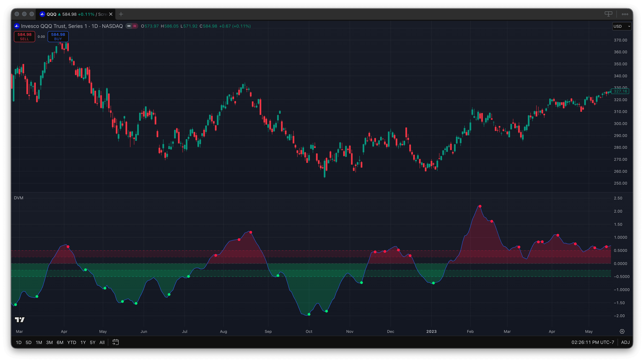Click the 0.00 spread value
The height and width of the screenshot is (362, 644).
(x=41, y=36)
